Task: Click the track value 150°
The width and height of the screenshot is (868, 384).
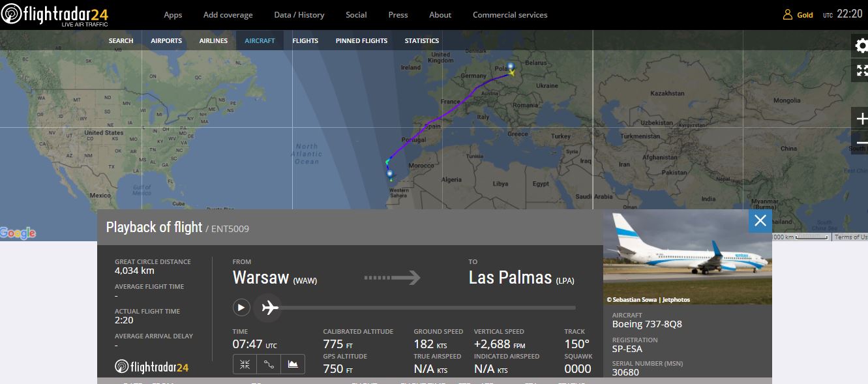Action: click(x=576, y=344)
